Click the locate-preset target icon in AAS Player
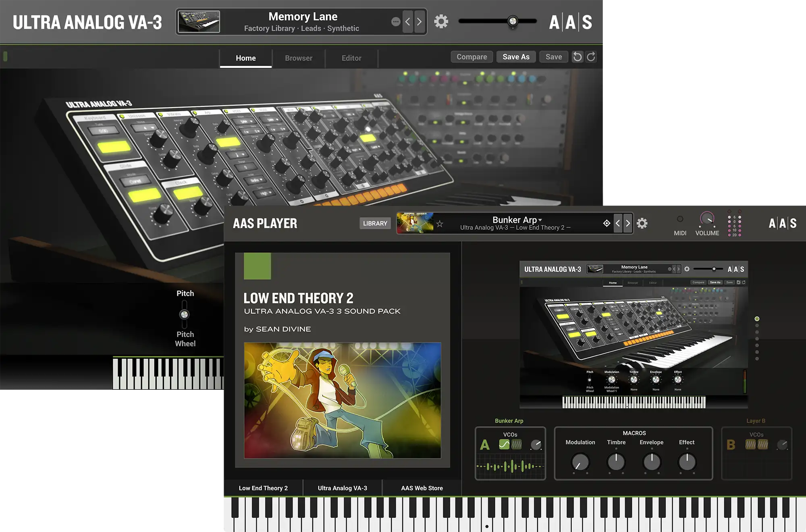Screen dimensions: 806x532 [607, 223]
